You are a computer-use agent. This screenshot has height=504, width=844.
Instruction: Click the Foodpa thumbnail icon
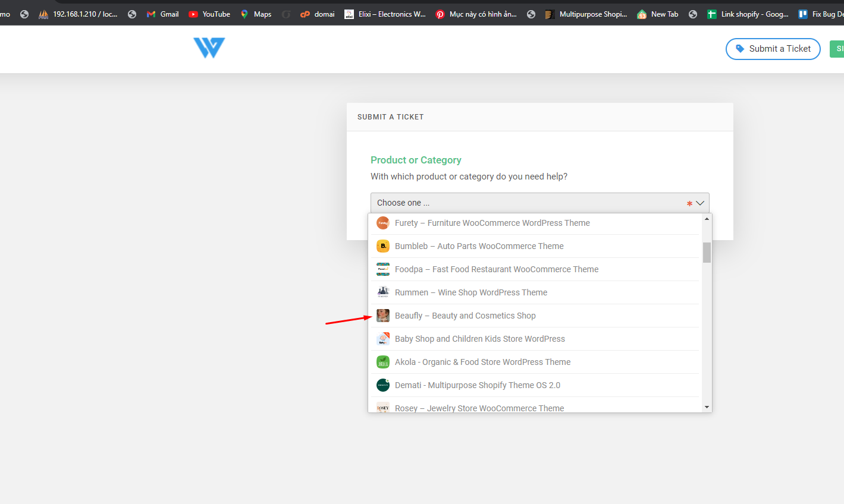click(383, 269)
